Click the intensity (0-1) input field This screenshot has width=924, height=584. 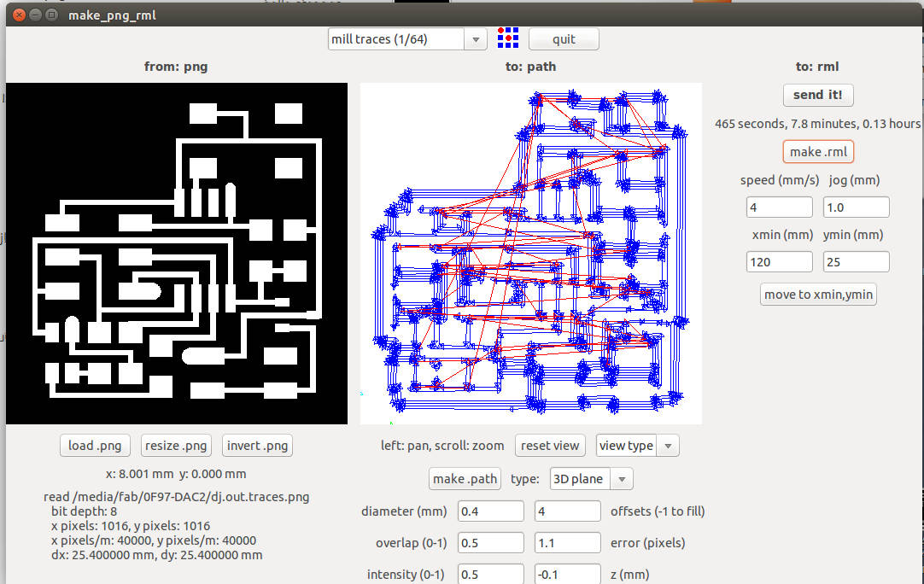click(x=490, y=574)
